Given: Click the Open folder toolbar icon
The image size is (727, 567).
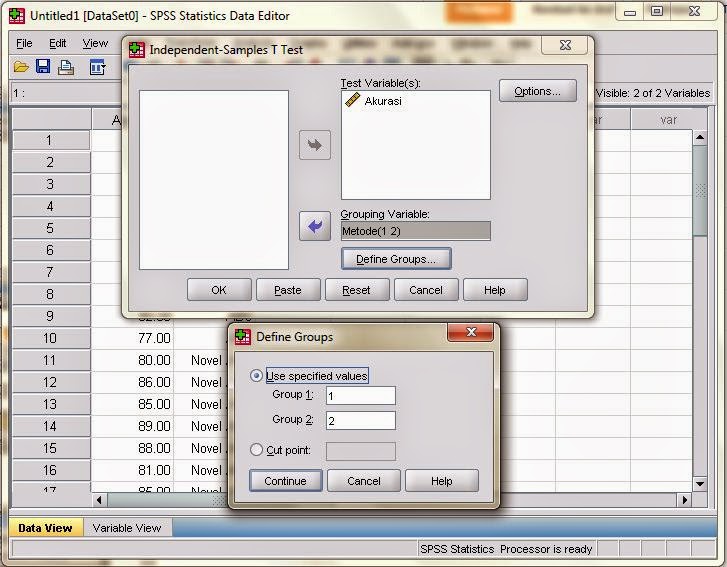Looking at the screenshot, I should point(21,68).
